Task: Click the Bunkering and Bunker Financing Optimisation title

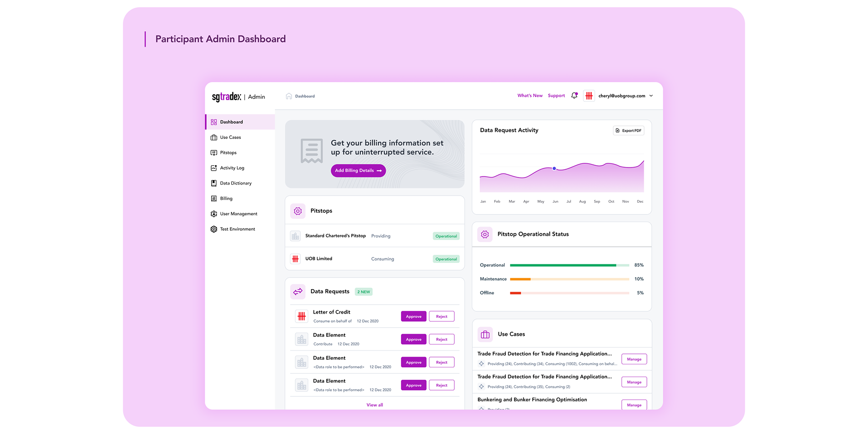Action: coord(532,400)
